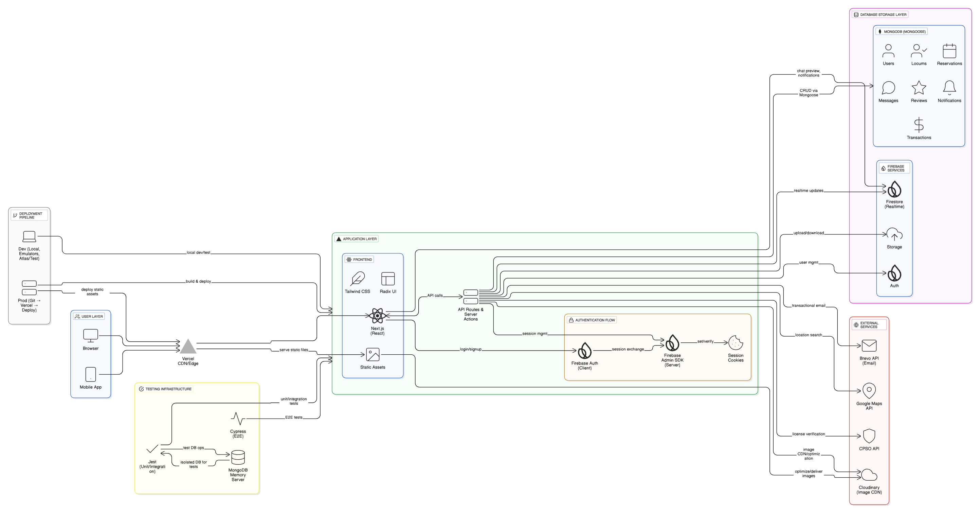The height and width of the screenshot is (515, 980).
Task: Click the Cypress E2E pulse icon
Action: point(238,418)
